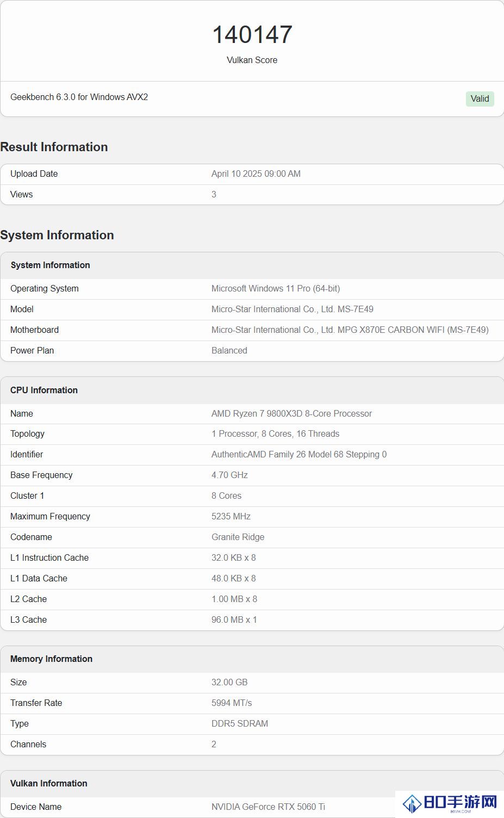Click the Power Plan row label
The image size is (504, 818).
pyautogui.click(x=32, y=350)
